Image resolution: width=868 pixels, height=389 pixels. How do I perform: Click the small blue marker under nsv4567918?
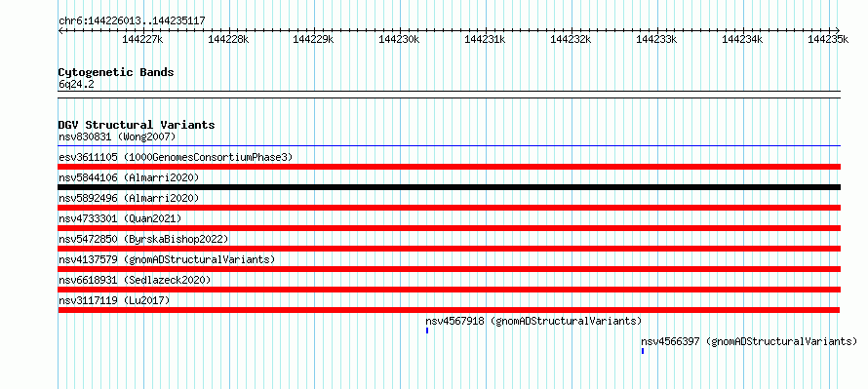(427, 331)
